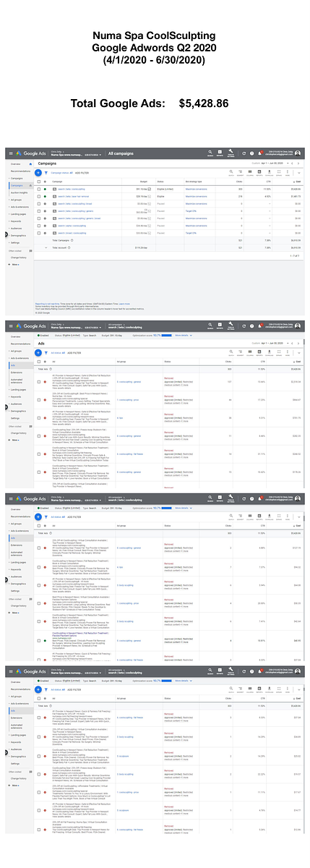
Task: Click the filter funnel icon beside Campaign status
Action: click(x=47, y=173)
